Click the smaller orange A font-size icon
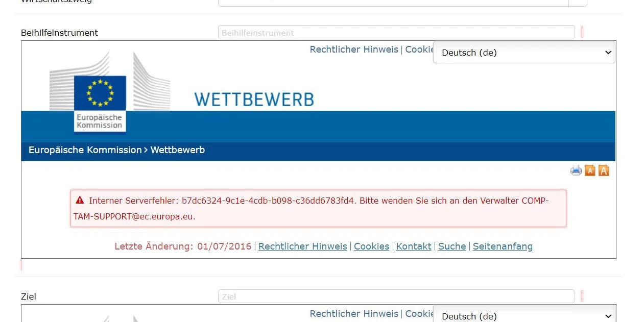This screenshot has height=322, width=644. point(590,171)
